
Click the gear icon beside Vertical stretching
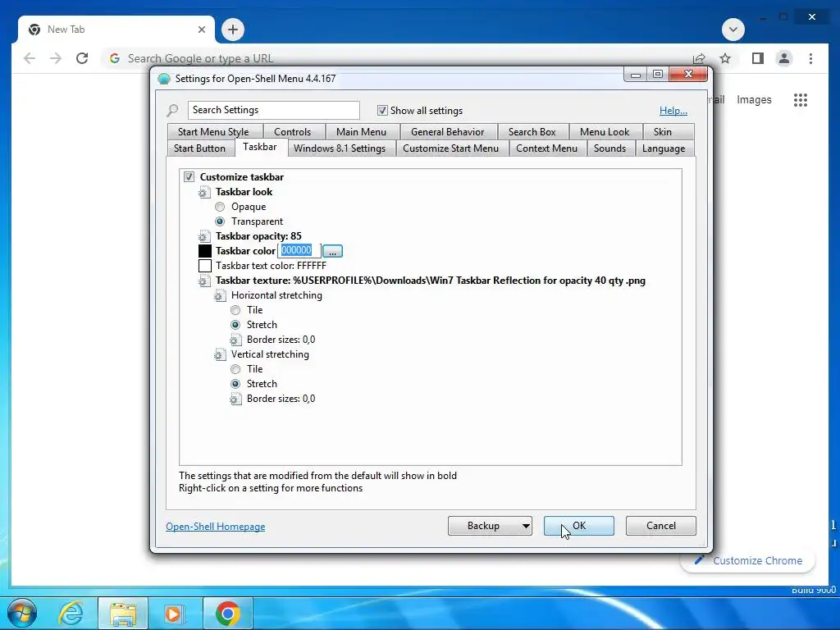click(219, 354)
